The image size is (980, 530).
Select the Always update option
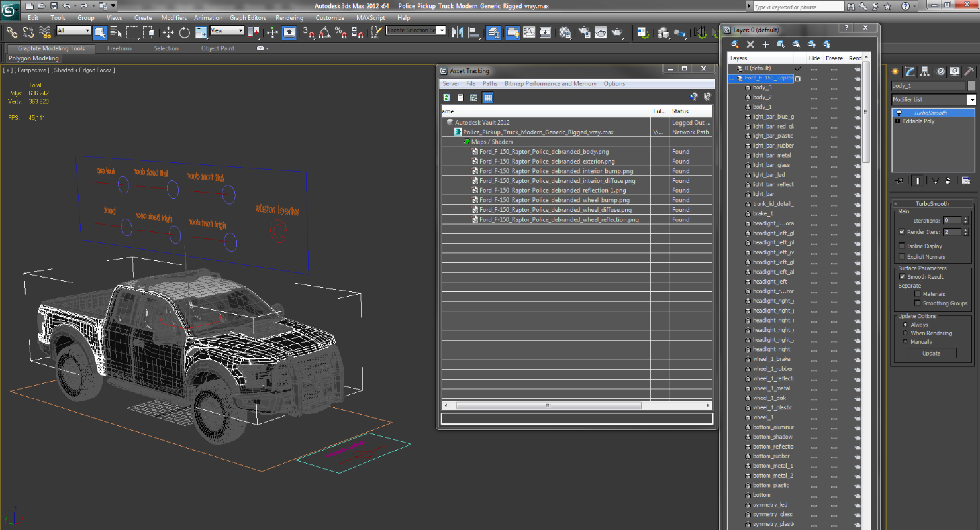coord(905,325)
